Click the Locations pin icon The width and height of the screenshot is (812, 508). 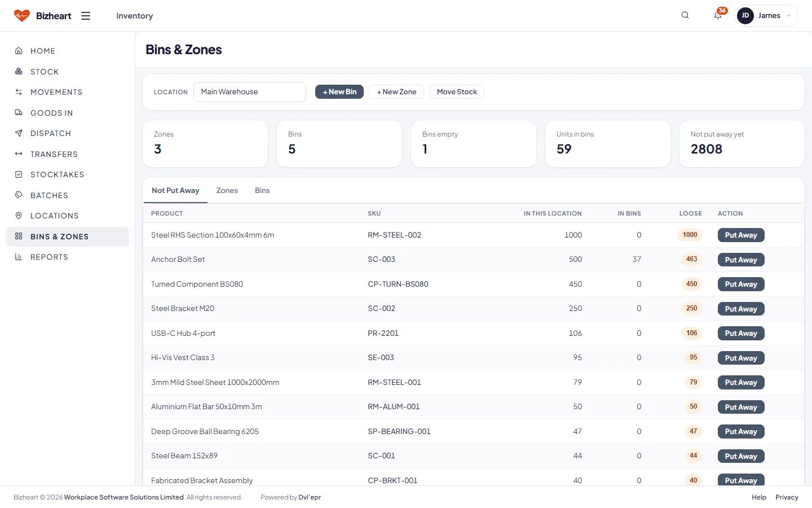(19, 216)
